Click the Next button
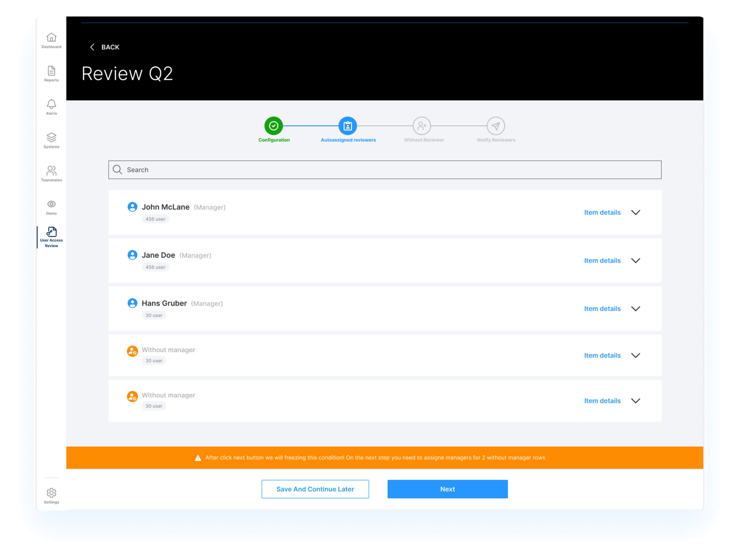Viewport: 740px width, 560px height. click(448, 489)
